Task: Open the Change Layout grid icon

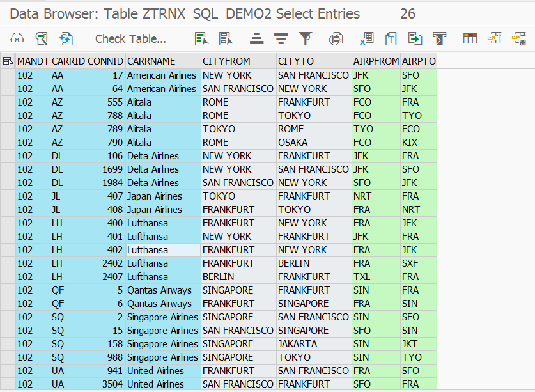Action: click(470, 38)
